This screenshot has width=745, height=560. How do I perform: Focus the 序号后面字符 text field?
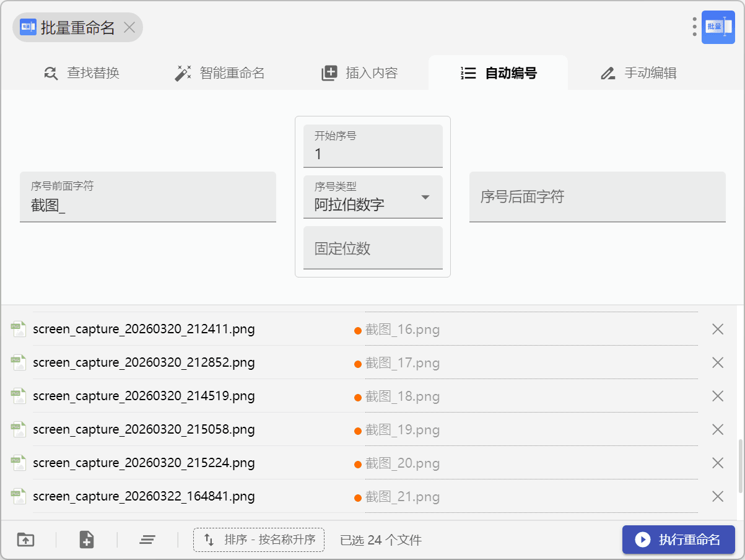coord(597,197)
